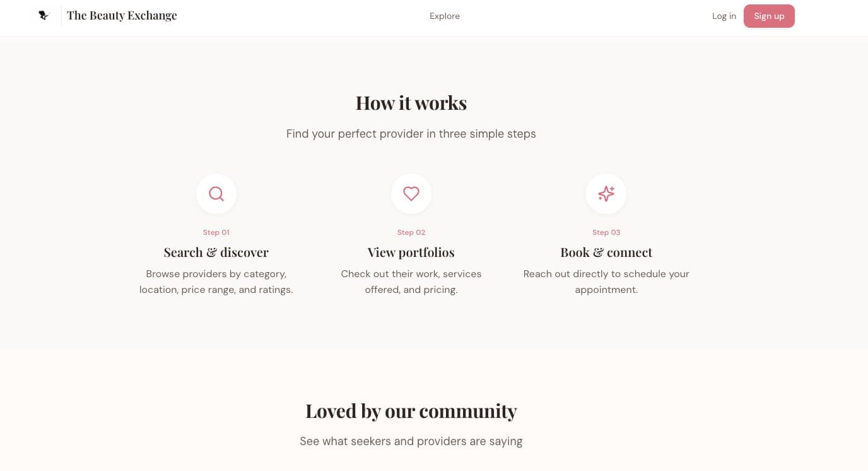Viewport: 868px width, 471px height.
Task: Open the Explore page from the navbar
Action: [445, 16]
